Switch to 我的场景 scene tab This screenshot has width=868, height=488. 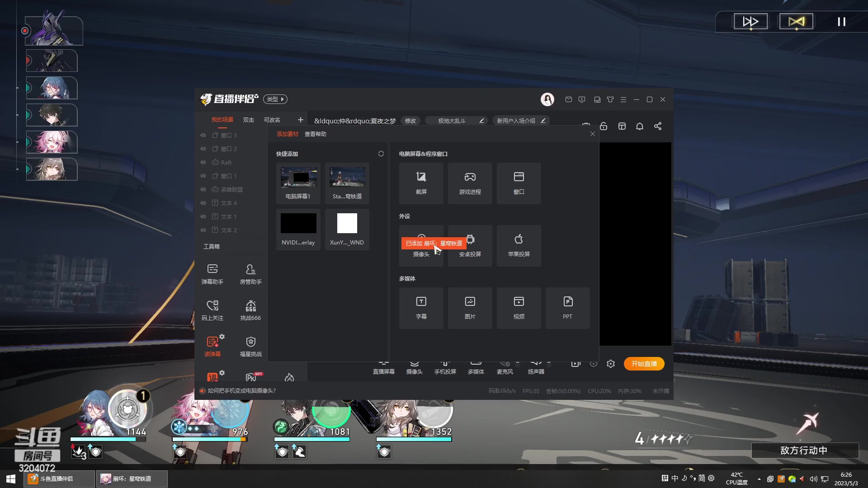coord(222,120)
